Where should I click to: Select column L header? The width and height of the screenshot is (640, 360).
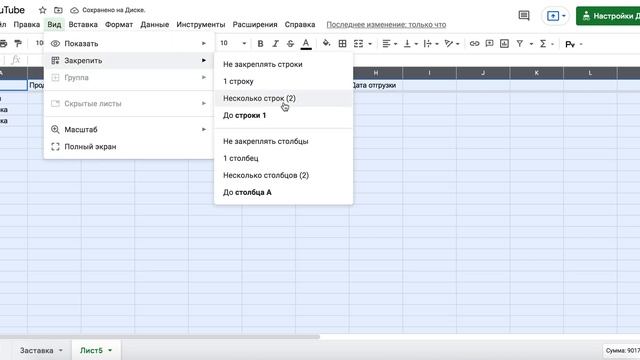590,73
